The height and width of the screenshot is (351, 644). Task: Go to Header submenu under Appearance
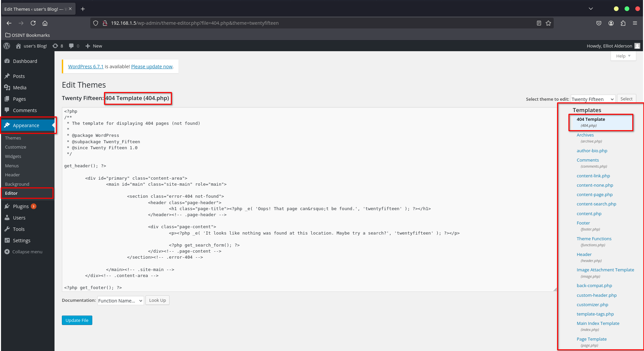click(x=12, y=175)
